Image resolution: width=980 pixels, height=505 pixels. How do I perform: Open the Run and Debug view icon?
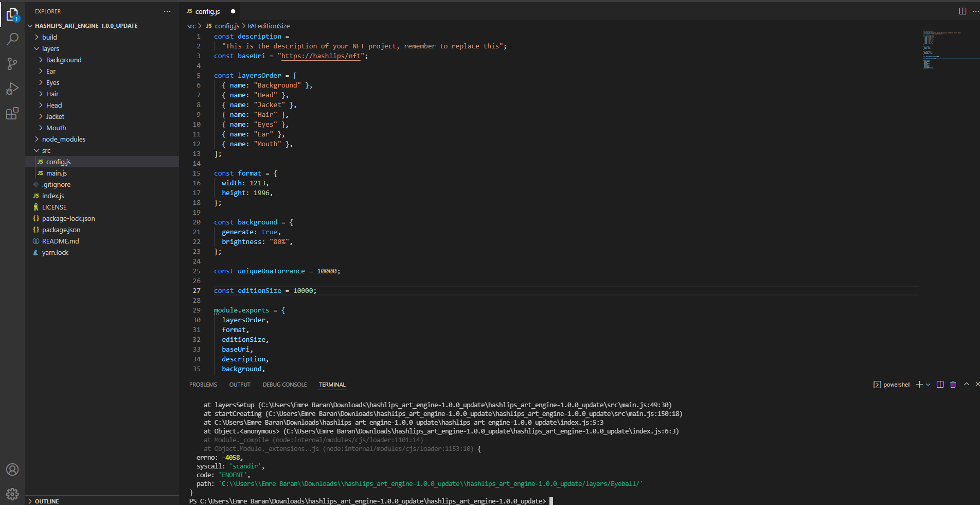[x=12, y=89]
